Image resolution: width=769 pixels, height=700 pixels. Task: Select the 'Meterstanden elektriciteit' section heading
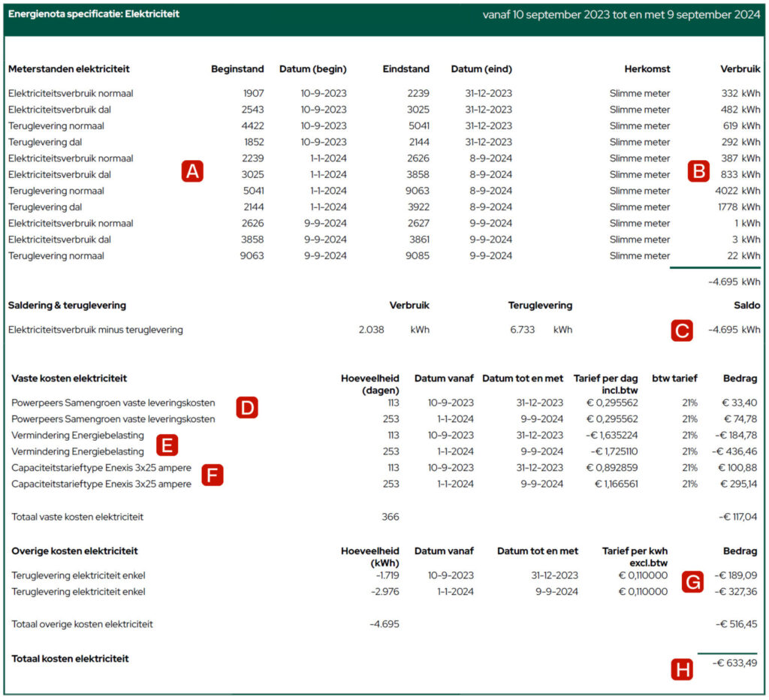(68, 69)
